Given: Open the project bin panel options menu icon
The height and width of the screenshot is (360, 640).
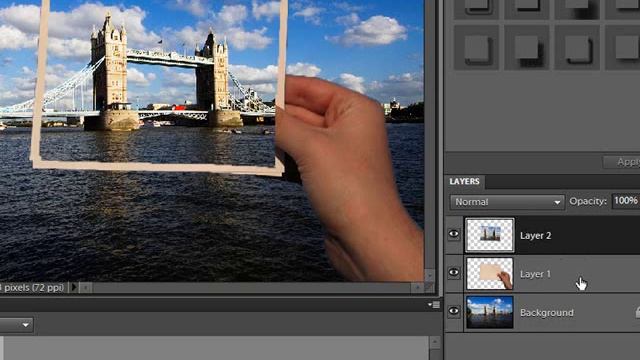Looking at the screenshot, I should click(434, 304).
